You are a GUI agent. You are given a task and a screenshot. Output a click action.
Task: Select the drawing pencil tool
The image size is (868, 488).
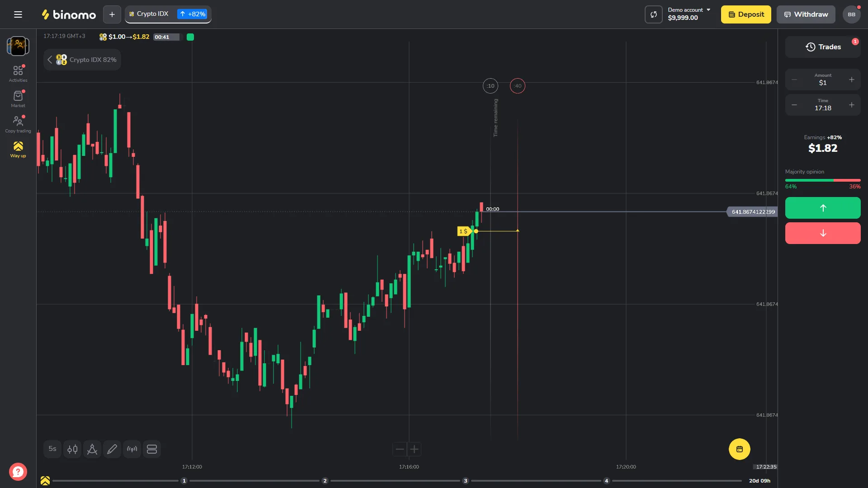pos(112,449)
